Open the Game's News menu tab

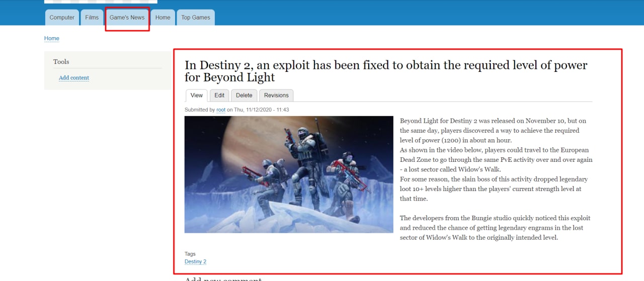point(127,18)
